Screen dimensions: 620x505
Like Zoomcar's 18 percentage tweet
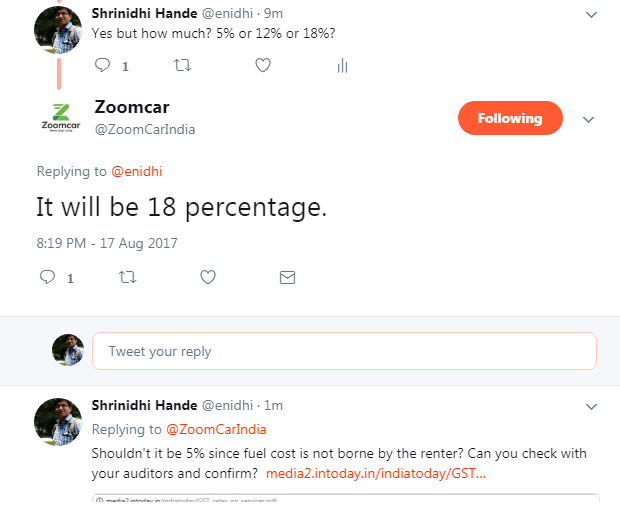coord(207,277)
